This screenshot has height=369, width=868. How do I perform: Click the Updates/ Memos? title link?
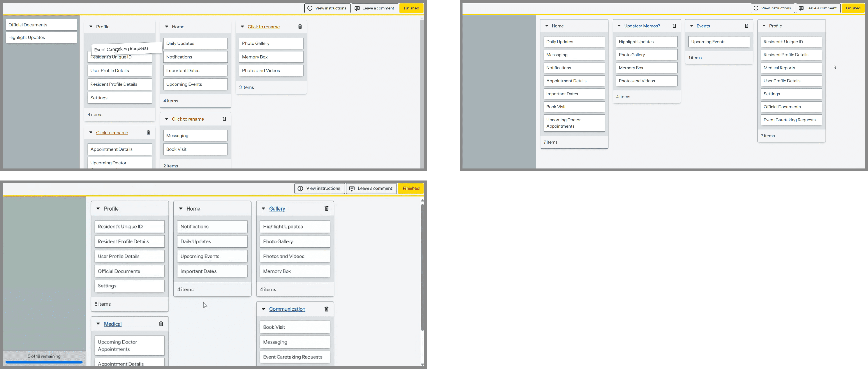(x=642, y=26)
